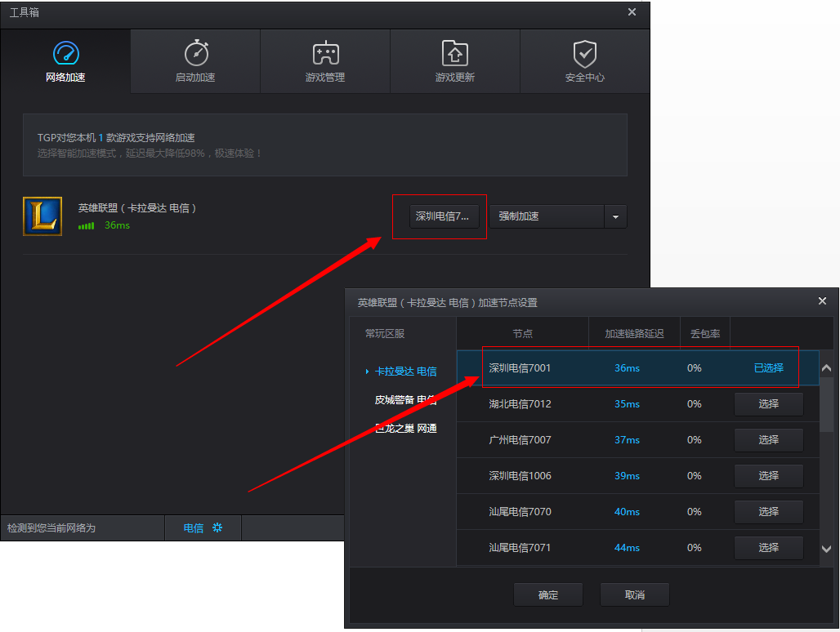Cancel node settings with 取消 button

click(635, 594)
